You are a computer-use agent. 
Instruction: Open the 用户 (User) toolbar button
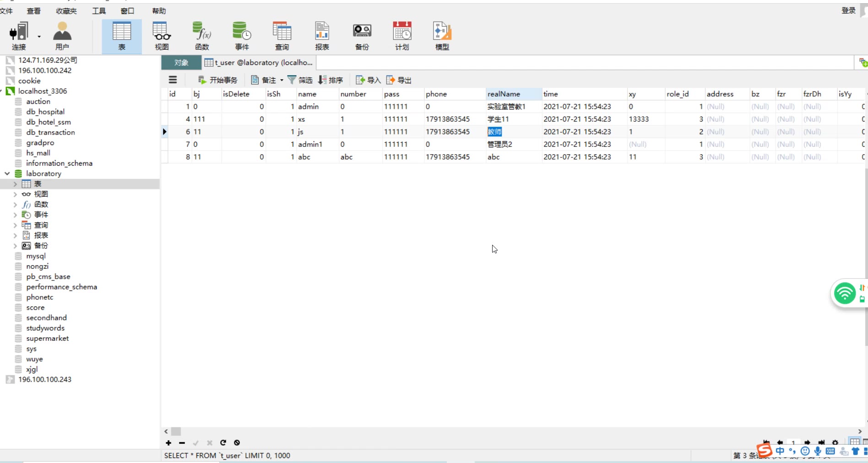[x=62, y=36]
